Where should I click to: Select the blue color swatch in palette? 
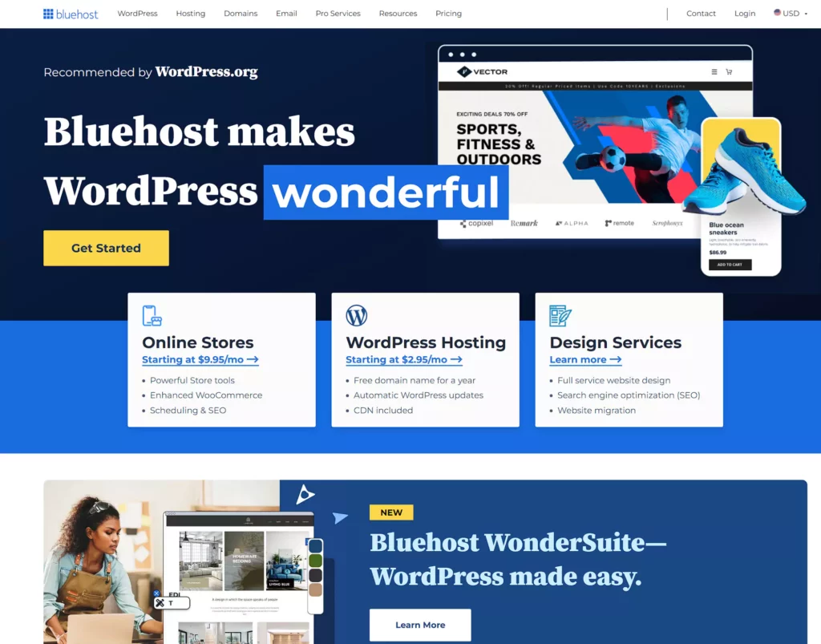315,546
